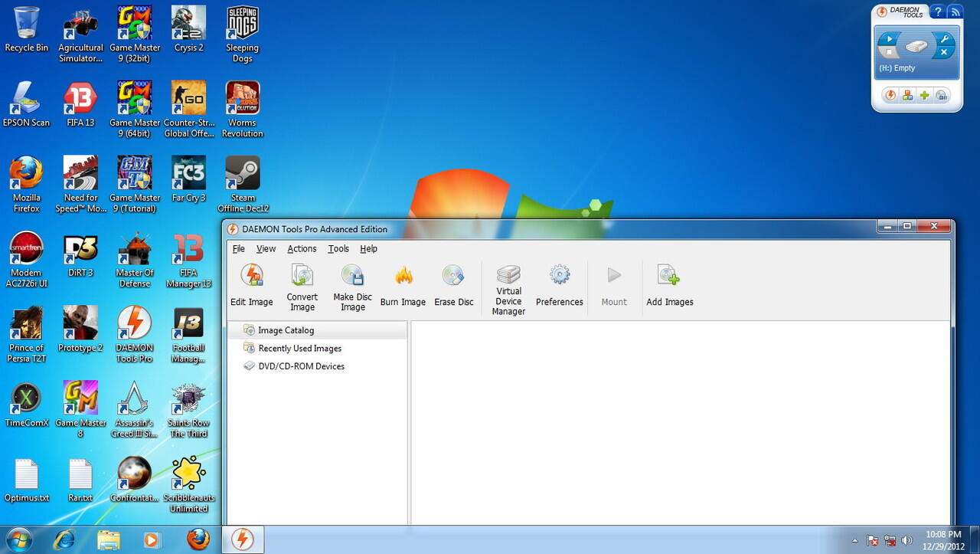Select the Sleeping Dogs desktop shortcut
980x554 pixels.
click(243, 34)
